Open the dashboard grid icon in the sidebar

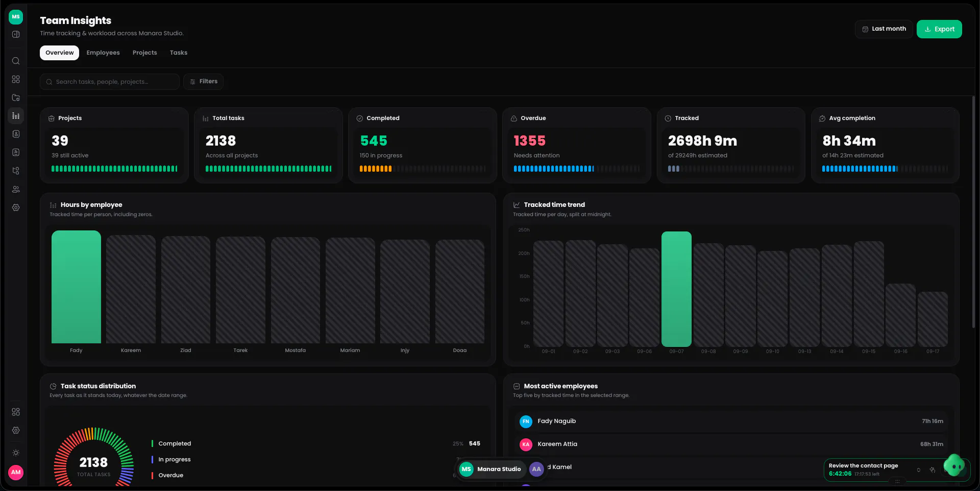coord(16,79)
